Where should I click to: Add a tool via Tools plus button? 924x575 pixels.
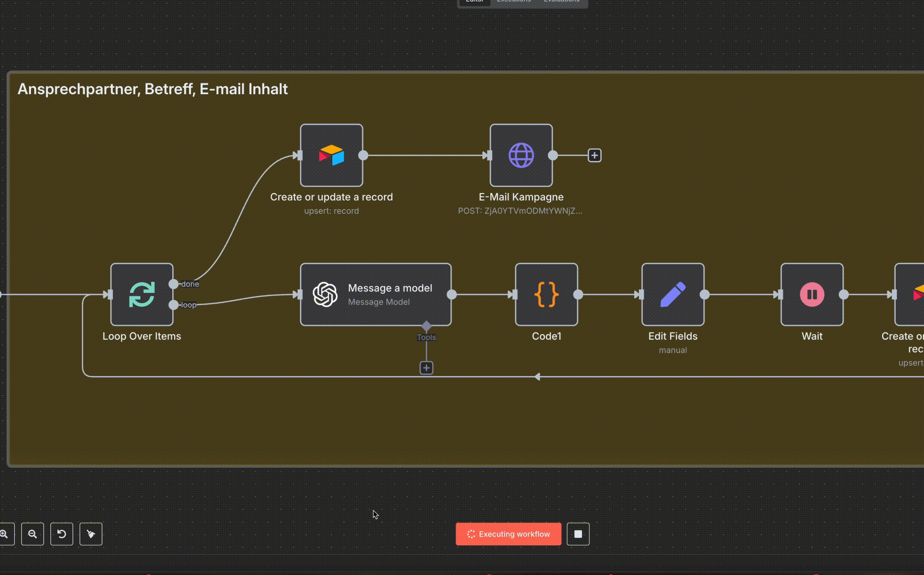point(426,368)
